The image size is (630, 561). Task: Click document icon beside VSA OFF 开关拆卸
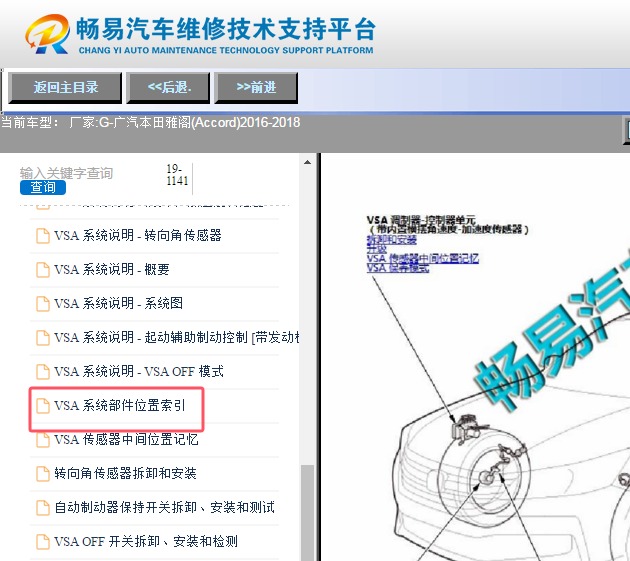[x=43, y=542]
